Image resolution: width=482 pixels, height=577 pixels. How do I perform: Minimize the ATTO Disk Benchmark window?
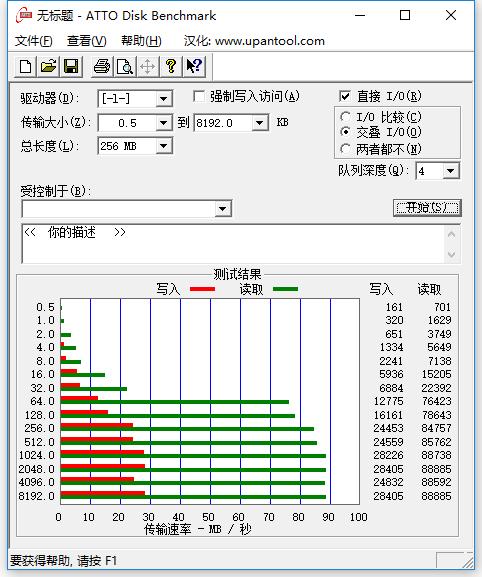coord(360,15)
